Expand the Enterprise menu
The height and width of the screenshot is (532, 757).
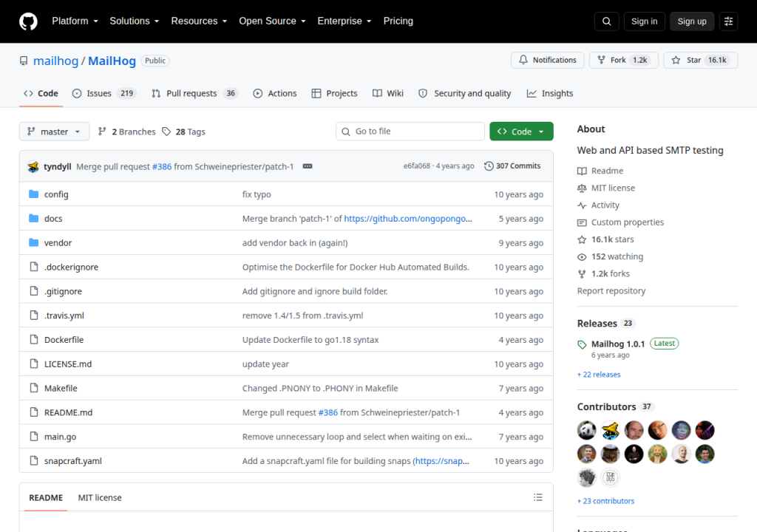point(344,21)
